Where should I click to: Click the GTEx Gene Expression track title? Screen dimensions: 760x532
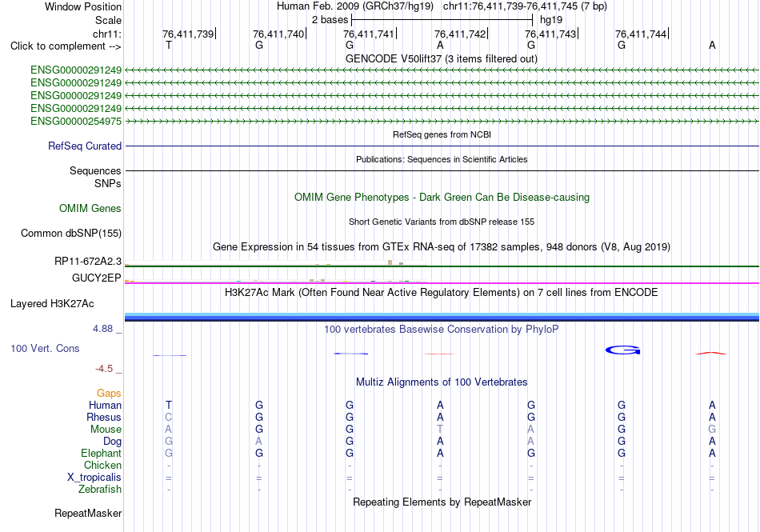[x=442, y=246]
